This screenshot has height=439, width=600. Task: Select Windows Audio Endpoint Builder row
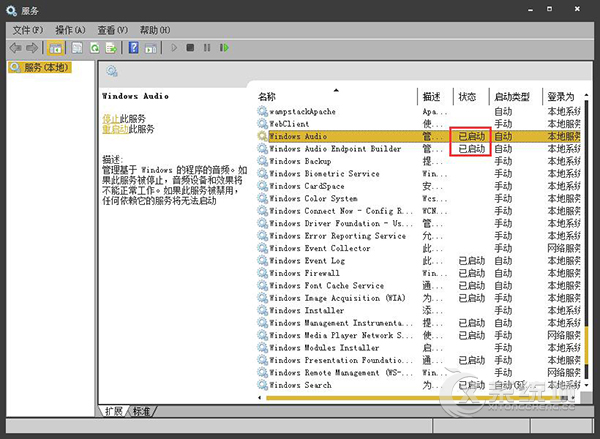click(x=419, y=149)
